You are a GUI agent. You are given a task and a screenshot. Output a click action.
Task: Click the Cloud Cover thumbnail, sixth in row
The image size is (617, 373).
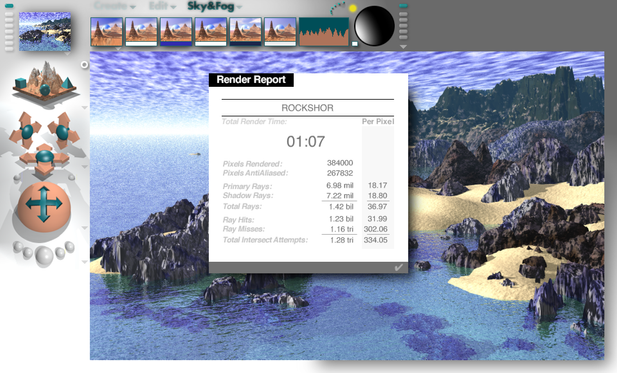pos(280,30)
